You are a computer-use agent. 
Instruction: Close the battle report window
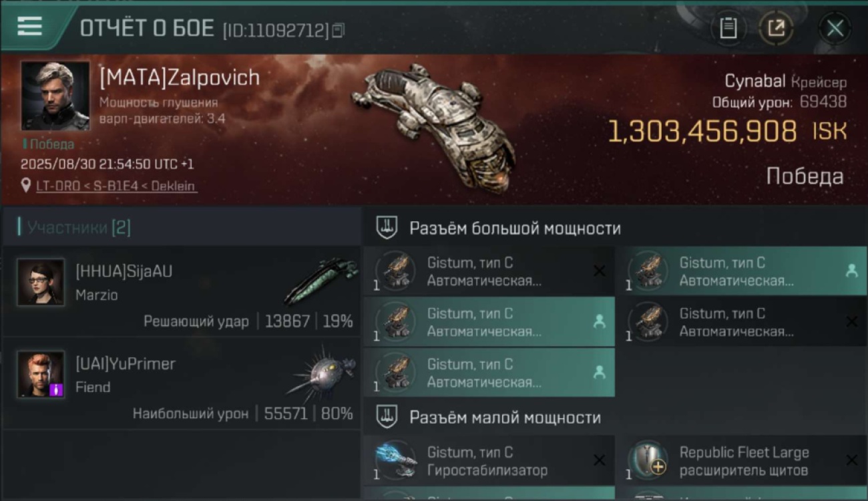(835, 28)
